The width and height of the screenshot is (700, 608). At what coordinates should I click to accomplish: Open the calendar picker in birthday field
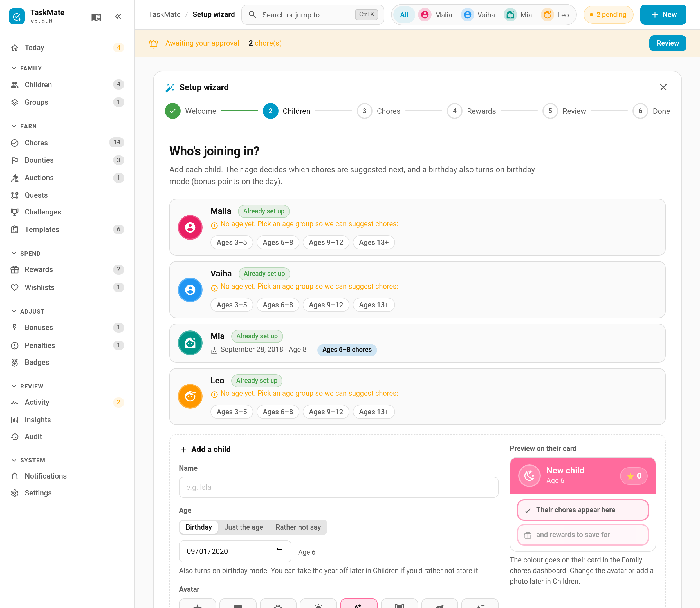click(x=279, y=551)
